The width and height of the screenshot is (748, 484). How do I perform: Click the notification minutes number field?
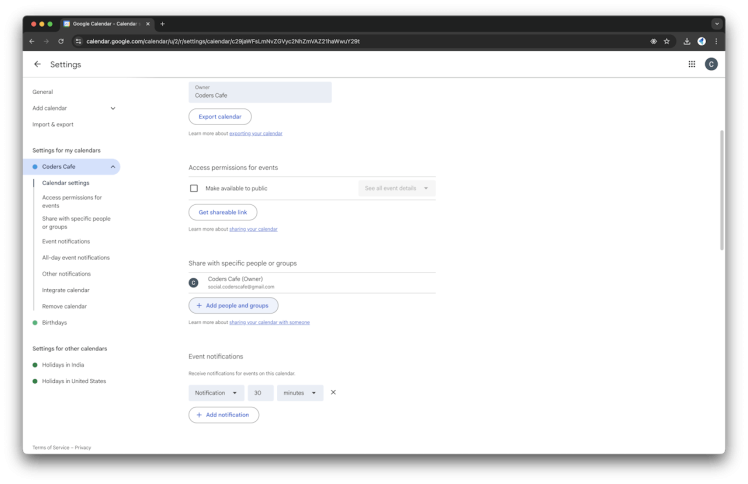260,393
